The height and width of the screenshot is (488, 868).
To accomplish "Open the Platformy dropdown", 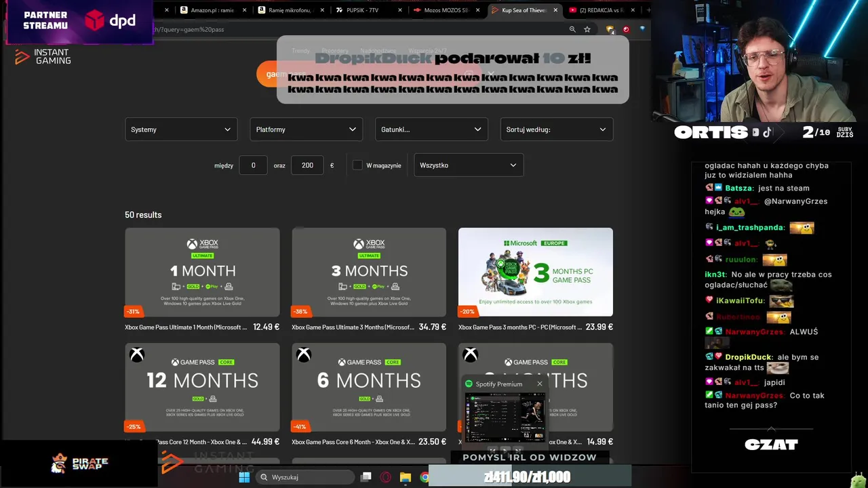I will (x=306, y=129).
